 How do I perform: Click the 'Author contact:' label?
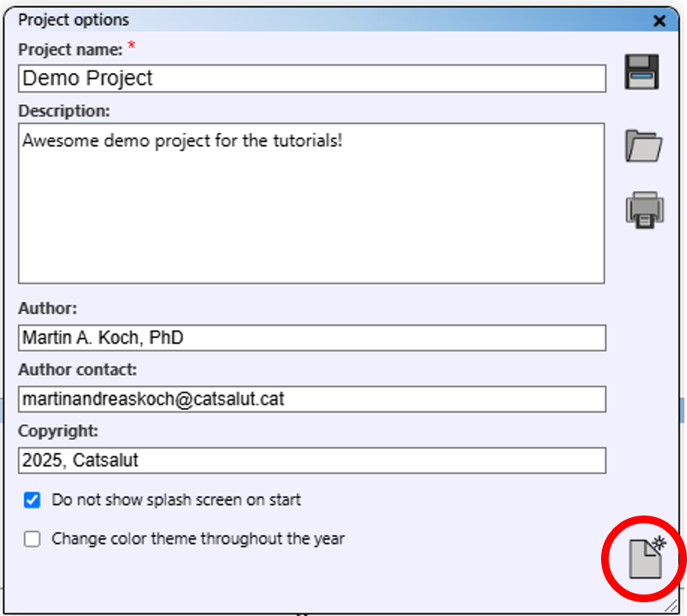tap(77, 369)
